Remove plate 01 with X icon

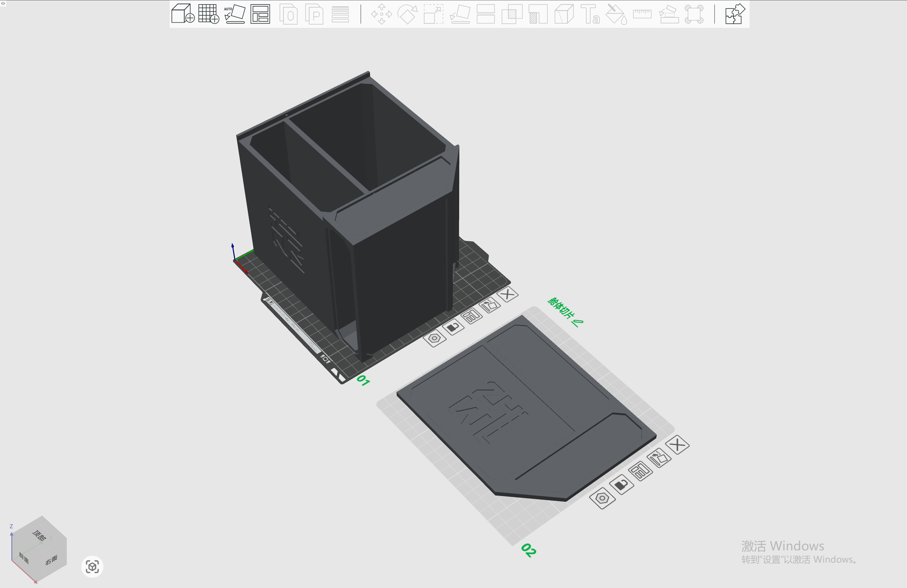(x=508, y=294)
